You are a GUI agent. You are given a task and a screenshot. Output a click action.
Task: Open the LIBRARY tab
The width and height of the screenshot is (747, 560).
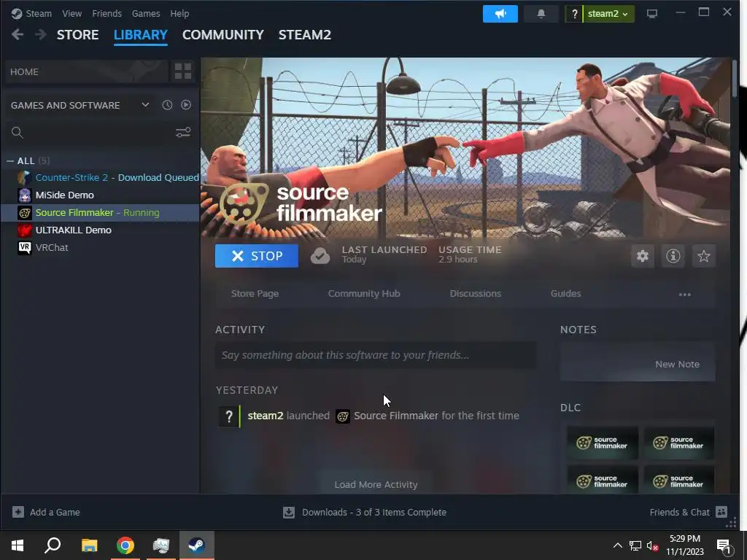click(141, 35)
